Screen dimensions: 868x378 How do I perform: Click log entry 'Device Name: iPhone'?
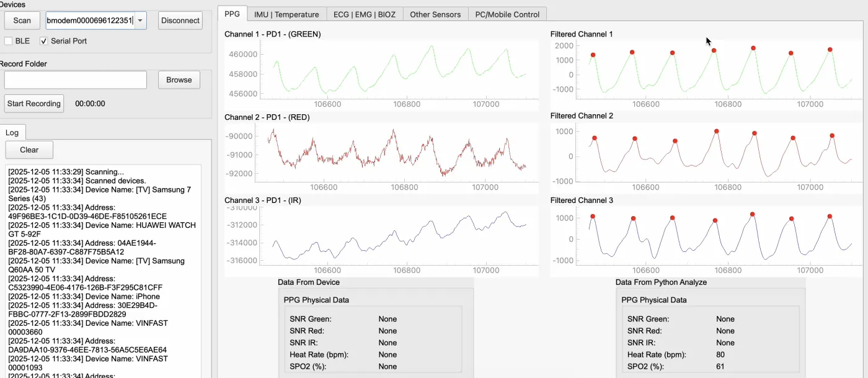point(84,297)
